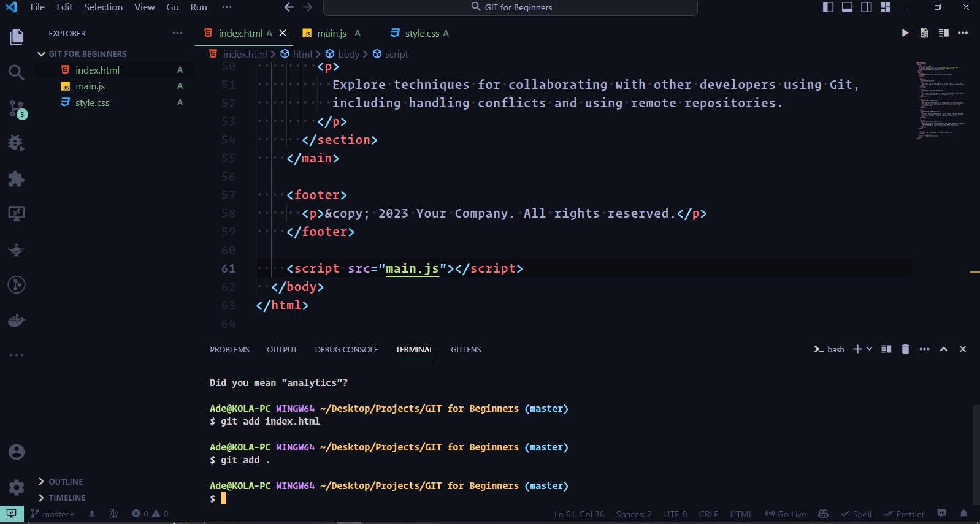
Task: Open the Accounts menu
Action: (x=17, y=452)
